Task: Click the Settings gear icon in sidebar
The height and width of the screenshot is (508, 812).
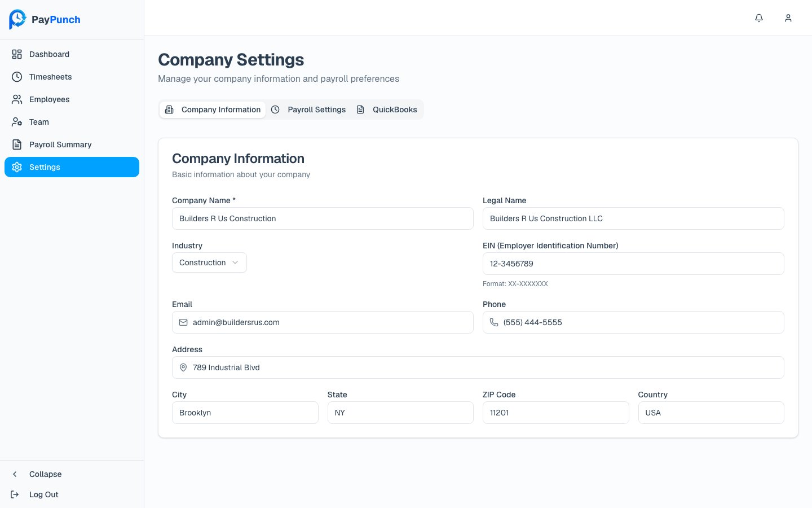Action: click(17, 167)
